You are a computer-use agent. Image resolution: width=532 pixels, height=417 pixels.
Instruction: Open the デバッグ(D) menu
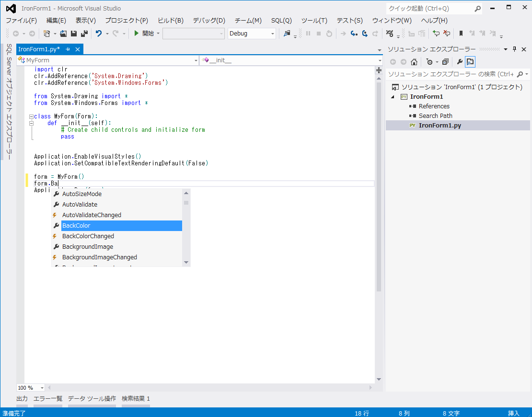(209, 20)
